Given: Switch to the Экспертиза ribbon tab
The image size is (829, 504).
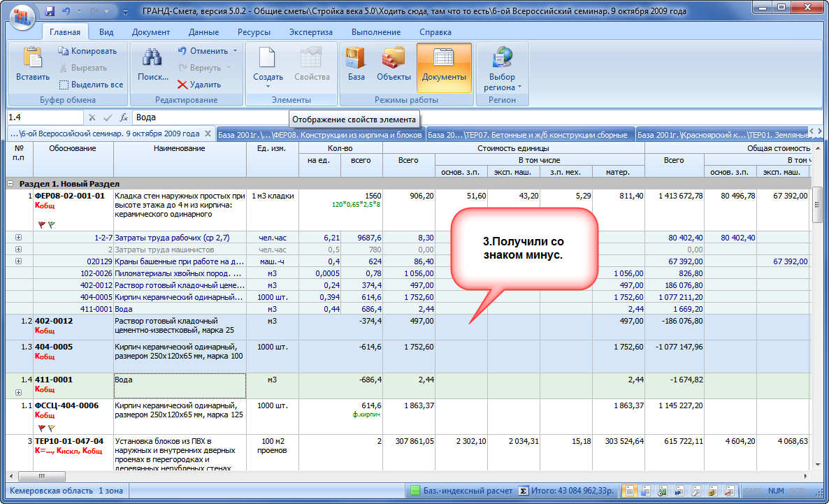Looking at the screenshot, I should point(310,32).
